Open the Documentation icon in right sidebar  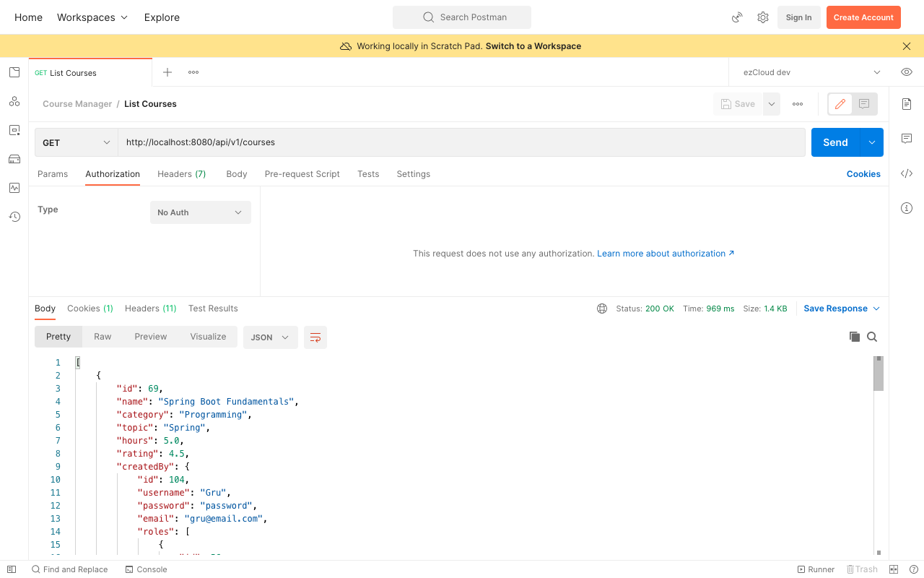click(x=907, y=104)
